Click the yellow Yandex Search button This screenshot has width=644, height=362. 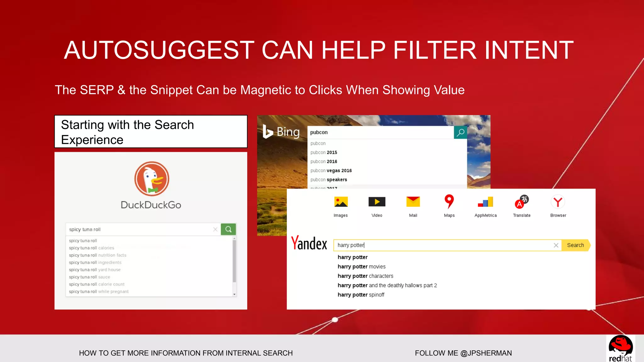tap(576, 245)
